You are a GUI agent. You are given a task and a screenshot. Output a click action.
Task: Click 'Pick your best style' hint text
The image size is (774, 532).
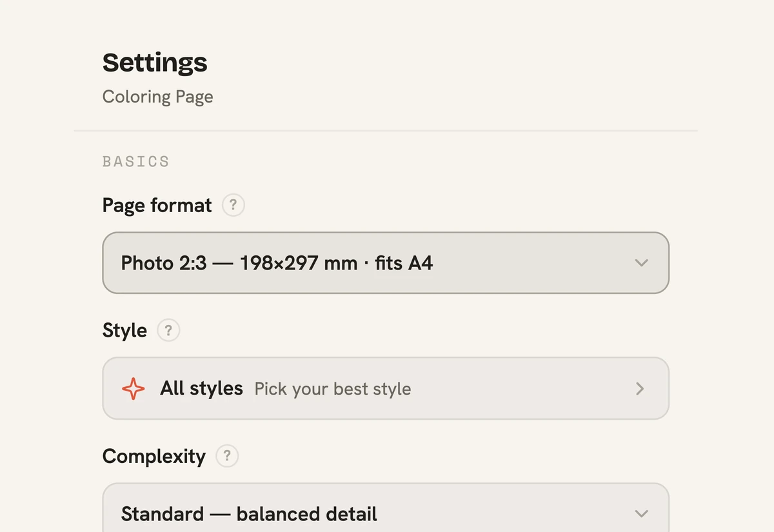point(333,389)
